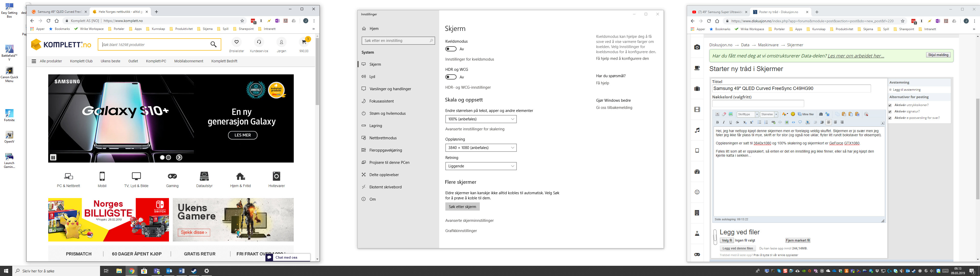The height and width of the screenshot is (276, 980).
Task: Open Alle produkter hamburger menu
Action: [34, 61]
